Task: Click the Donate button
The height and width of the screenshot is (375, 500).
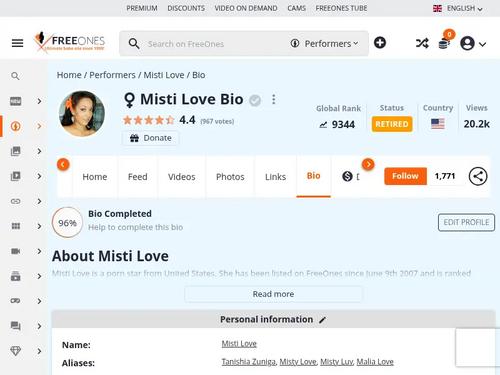Action: [x=150, y=138]
